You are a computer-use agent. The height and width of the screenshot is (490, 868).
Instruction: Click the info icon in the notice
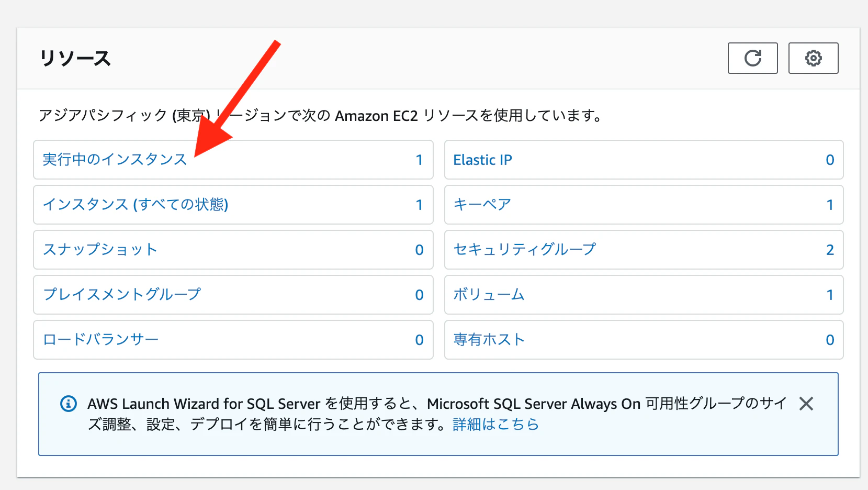point(69,404)
